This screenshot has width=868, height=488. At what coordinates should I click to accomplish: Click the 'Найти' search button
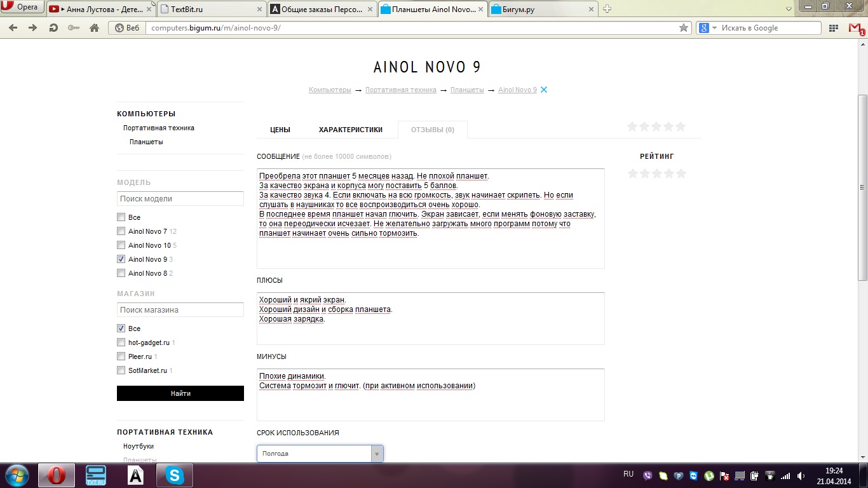(180, 393)
